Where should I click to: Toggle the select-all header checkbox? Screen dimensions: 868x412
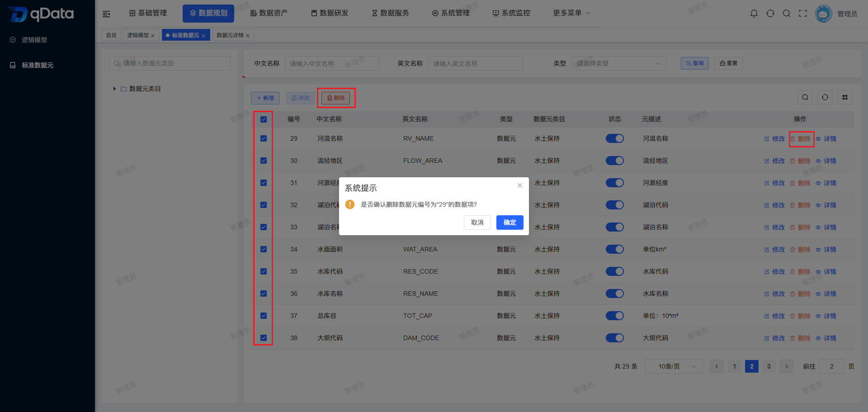(x=264, y=119)
